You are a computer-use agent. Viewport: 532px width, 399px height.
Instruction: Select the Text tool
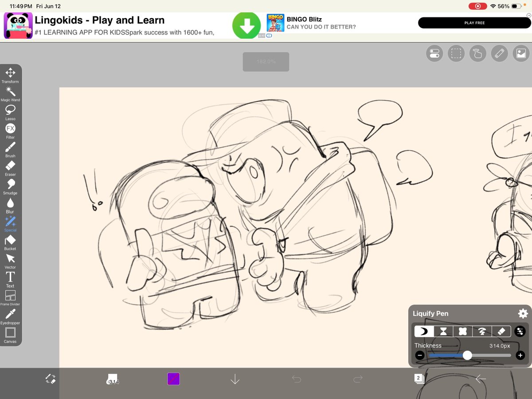pyautogui.click(x=10, y=280)
